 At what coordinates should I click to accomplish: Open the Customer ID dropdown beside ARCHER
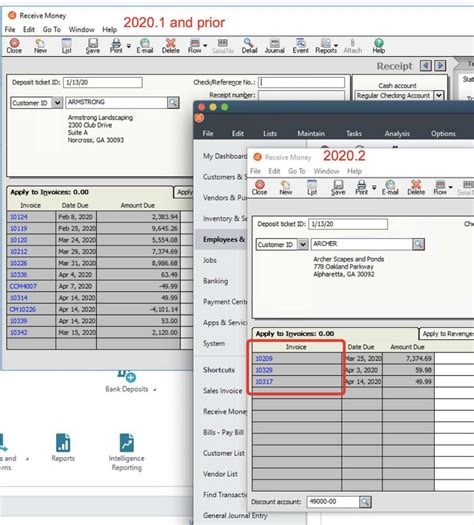[x=303, y=244]
